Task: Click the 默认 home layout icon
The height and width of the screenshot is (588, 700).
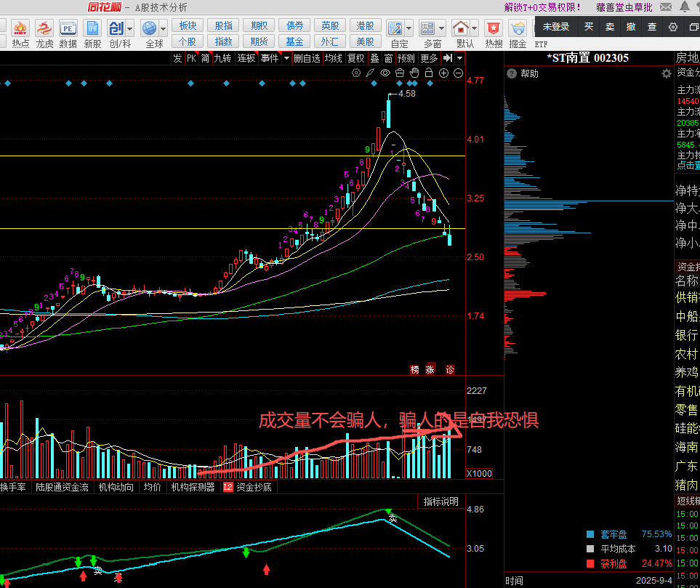Action: coord(461,28)
